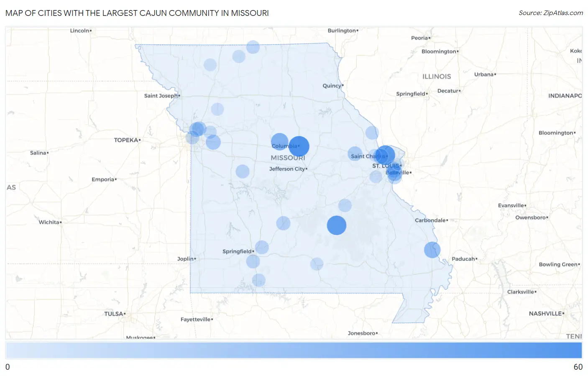Click the bubble west of Saint Charles label
The image size is (588, 376).
click(x=355, y=154)
